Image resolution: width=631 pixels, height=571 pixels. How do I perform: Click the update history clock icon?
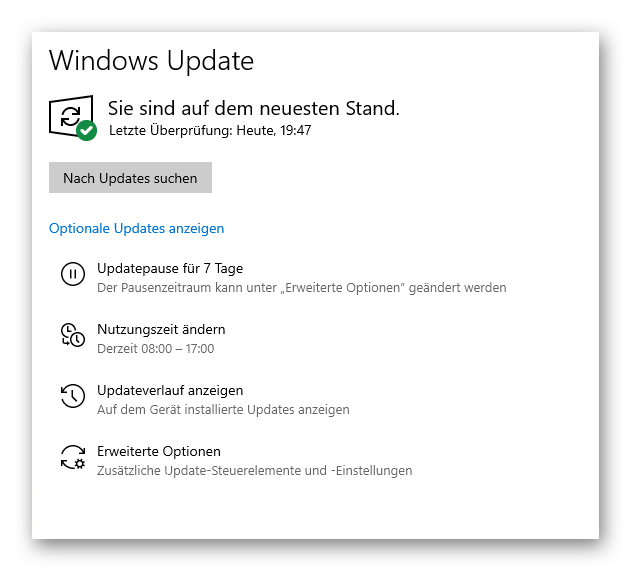pos(73,396)
